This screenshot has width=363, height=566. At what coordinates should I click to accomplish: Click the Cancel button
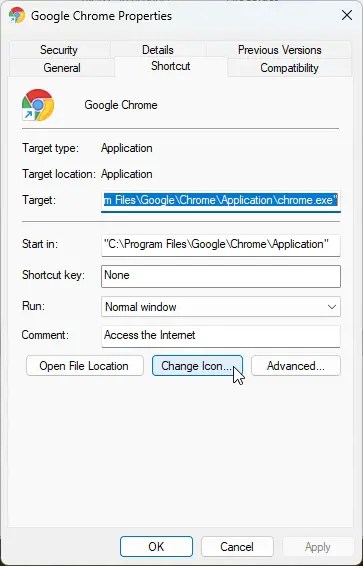[237, 546]
